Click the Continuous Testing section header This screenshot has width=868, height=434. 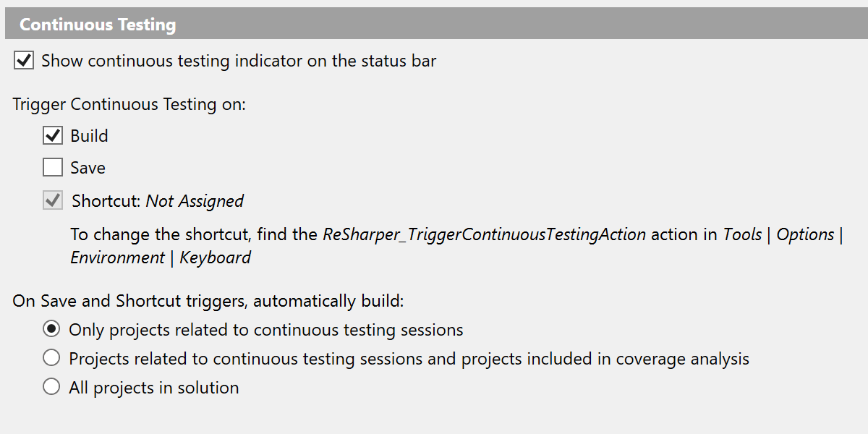coord(98,25)
